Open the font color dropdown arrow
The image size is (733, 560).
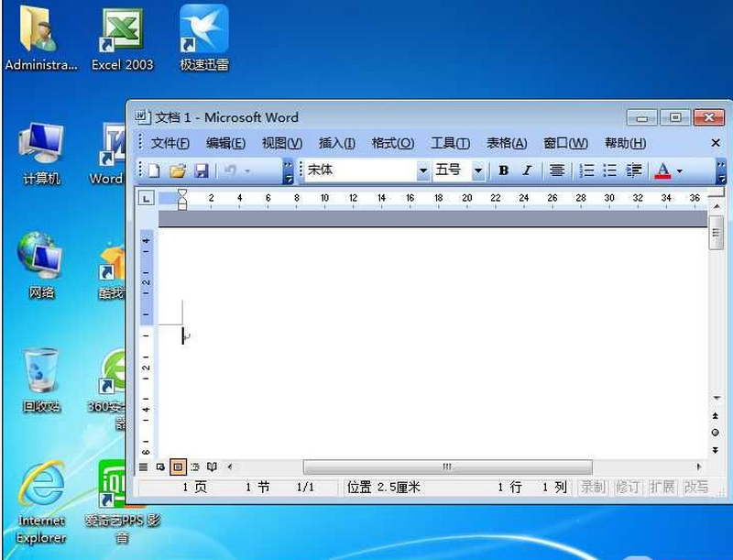[x=680, y=171]
